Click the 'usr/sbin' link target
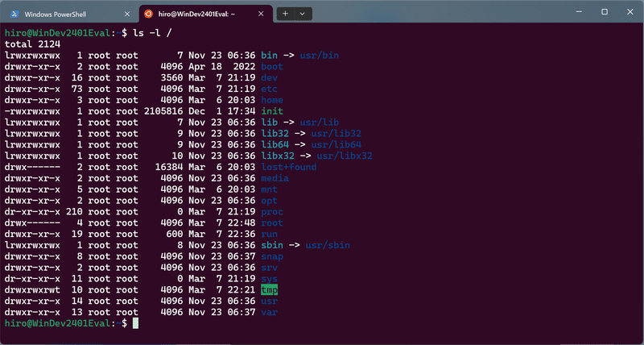Image resolution: width=644 pixels, height=345 pixels. 328,246
